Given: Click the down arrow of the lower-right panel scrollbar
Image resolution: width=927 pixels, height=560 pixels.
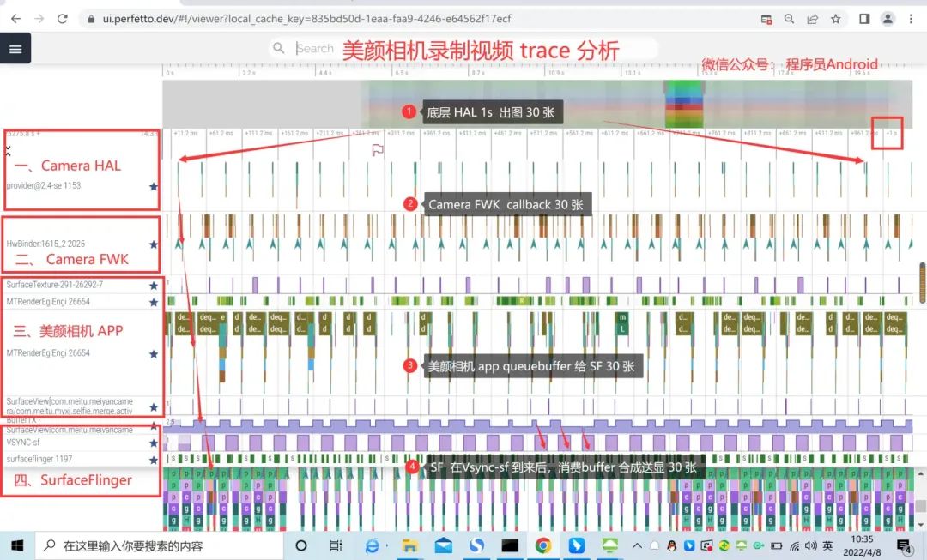Looking at the screenshot, I should pos(920,524).
